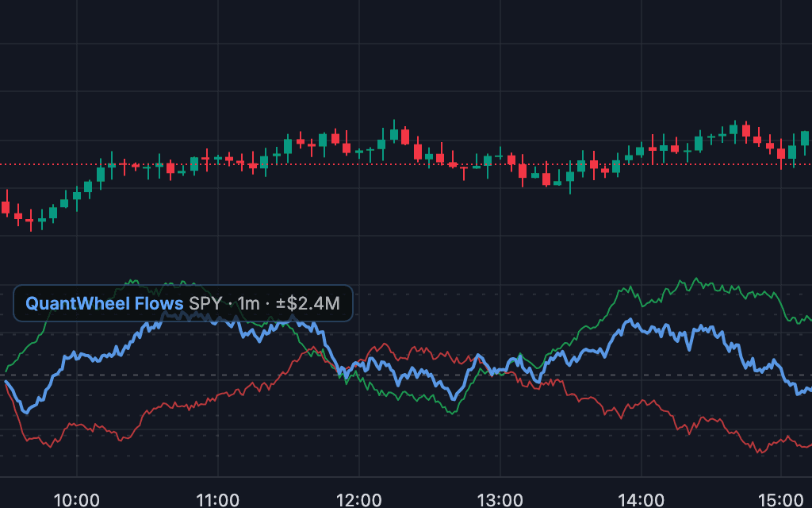Click the ±$2.4M value in legend

tap(308, 303)
